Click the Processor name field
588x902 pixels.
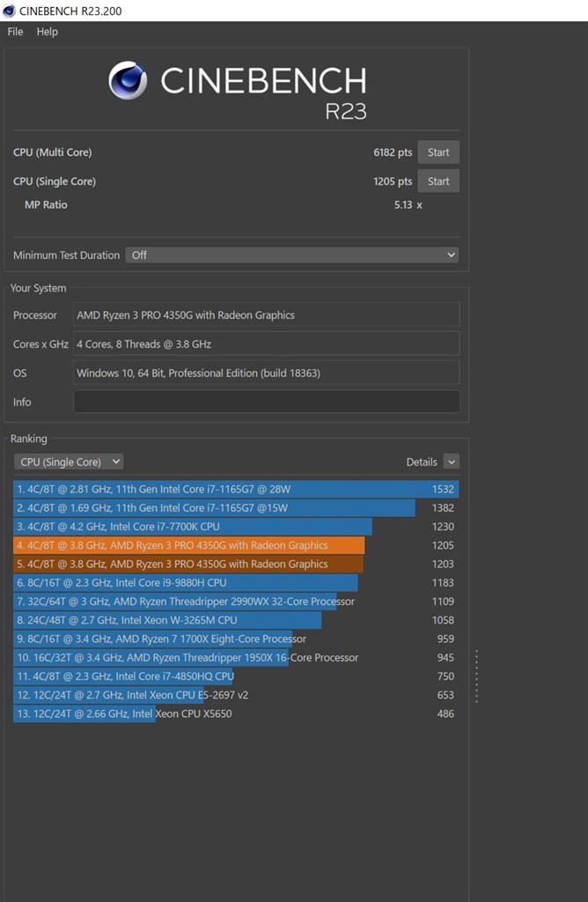[266, 315]
